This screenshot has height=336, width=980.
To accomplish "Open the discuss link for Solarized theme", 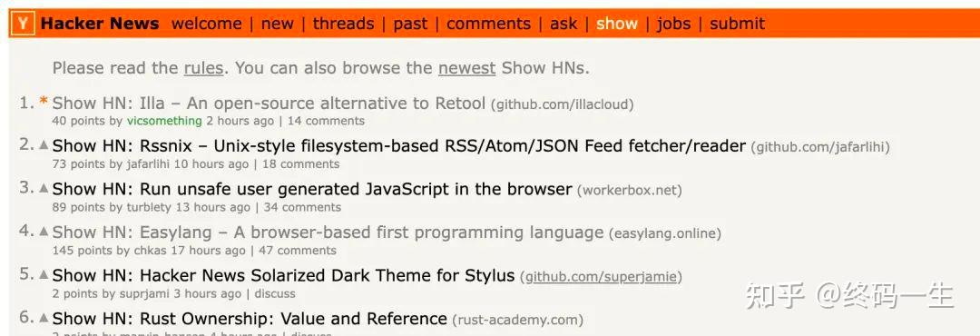I will coord(275,293).
